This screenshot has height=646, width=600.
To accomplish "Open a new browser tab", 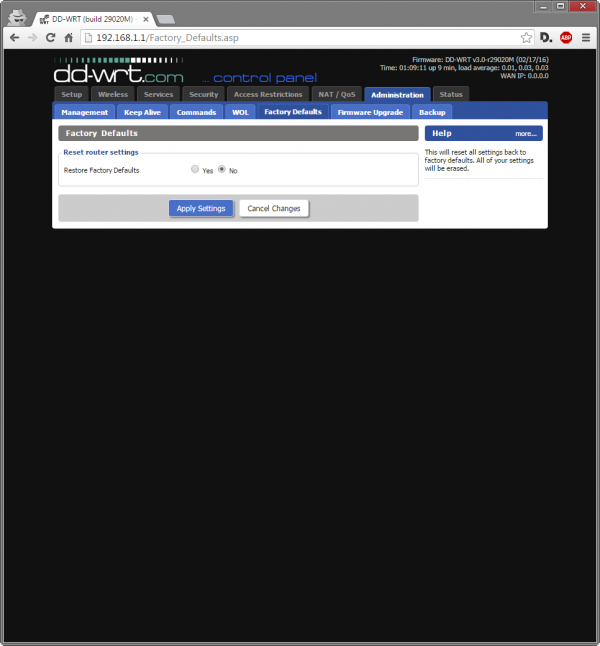I will [x=166, y=18].
